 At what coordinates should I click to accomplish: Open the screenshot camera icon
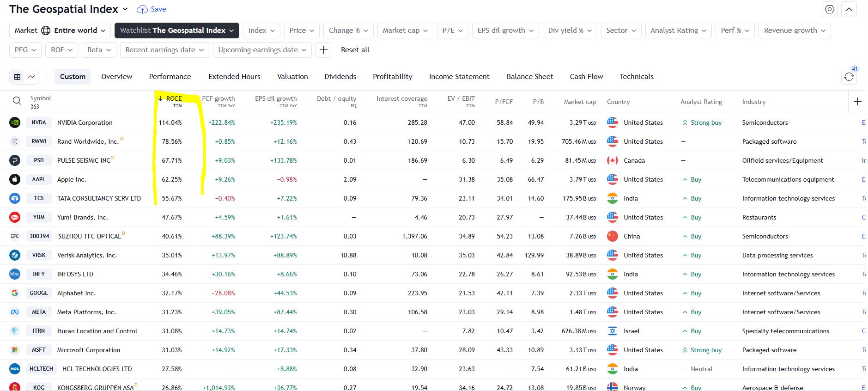pyautogui.click(x=830, y=9)
